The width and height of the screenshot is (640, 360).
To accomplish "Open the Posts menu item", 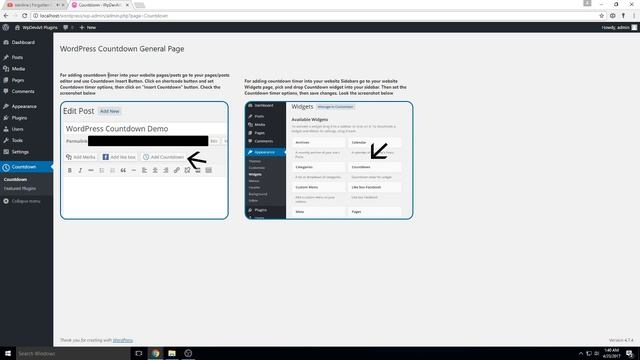I will click(x=17, y=58).
